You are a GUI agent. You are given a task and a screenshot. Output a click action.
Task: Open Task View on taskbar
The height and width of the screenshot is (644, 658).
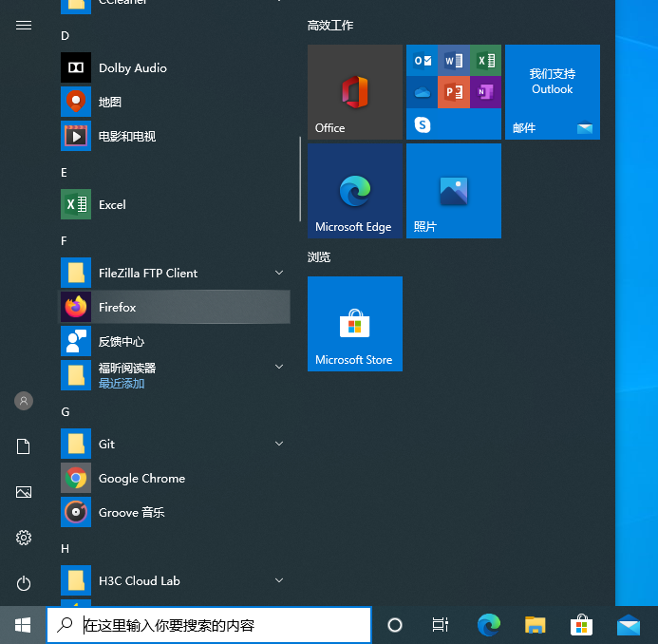point(441,625)
